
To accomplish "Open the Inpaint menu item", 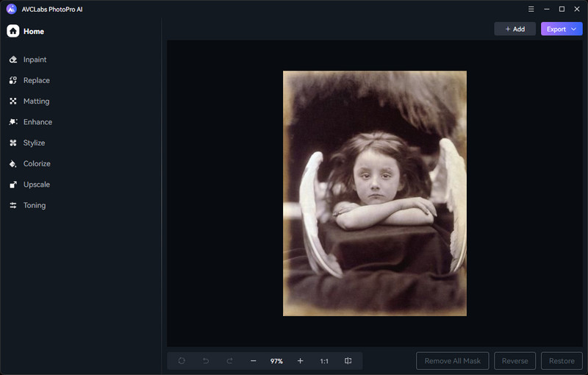I will click(35, 60).
